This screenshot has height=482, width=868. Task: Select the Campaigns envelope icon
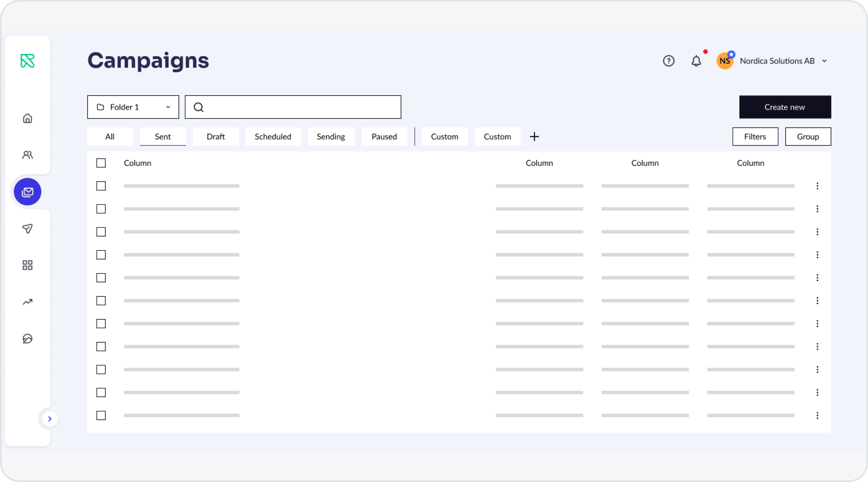click(27, 192)
